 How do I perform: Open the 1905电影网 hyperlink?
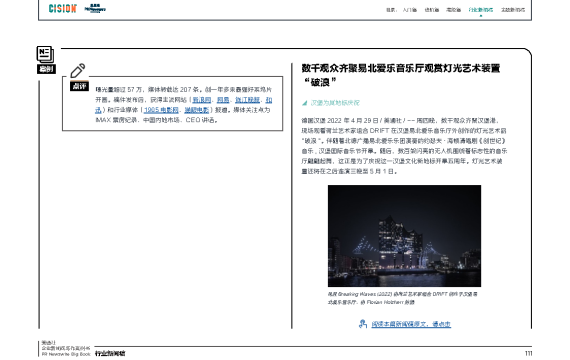(161, 110)
